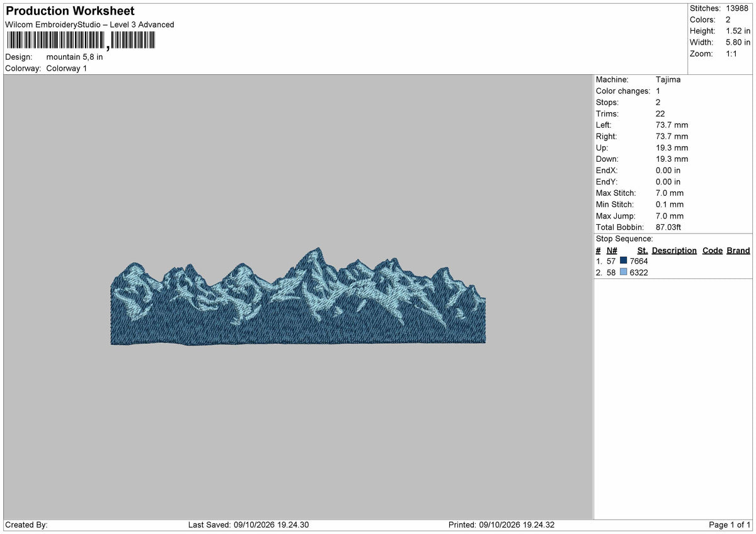The width and height of the screenshot is (756, 534).
Task: Click the zoom value '1:1'
Action: [731, 54]
